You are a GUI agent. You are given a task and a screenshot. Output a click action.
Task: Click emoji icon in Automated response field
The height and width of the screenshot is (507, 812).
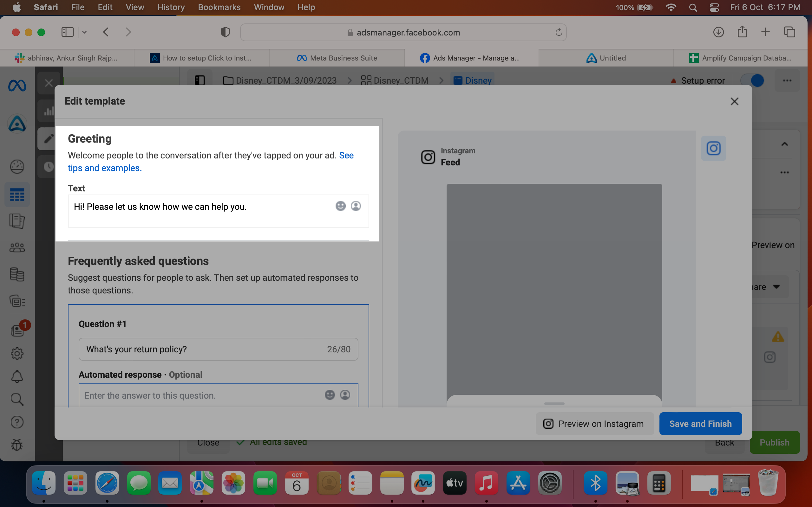click(x=330, y=395)
